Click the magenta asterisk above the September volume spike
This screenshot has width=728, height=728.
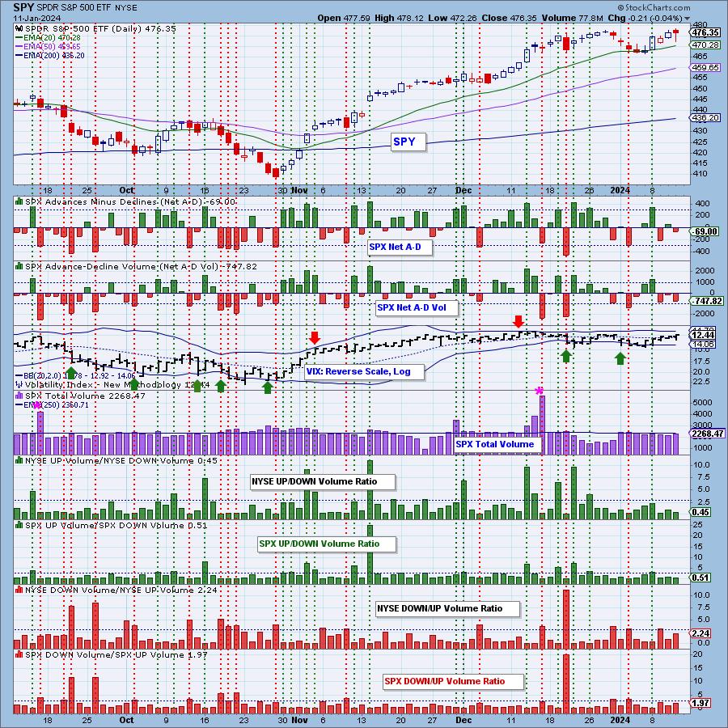(x=36, y=405)
